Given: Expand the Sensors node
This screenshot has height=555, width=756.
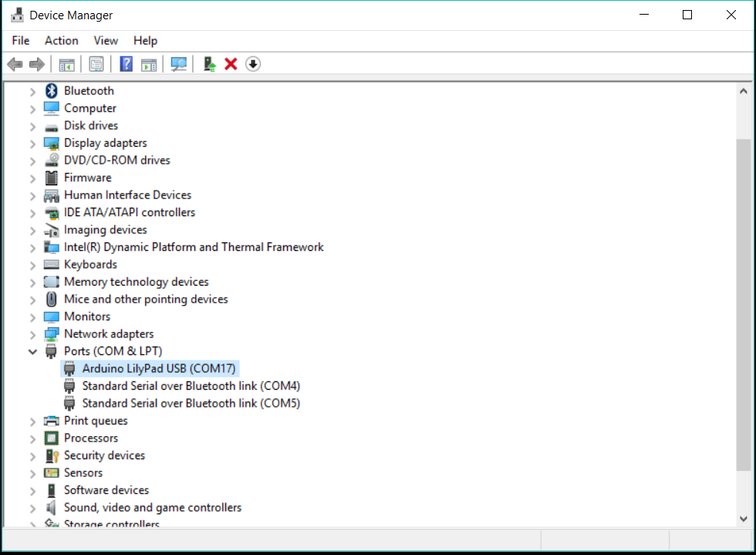Looking at the screenshot, I should [32, 473].
